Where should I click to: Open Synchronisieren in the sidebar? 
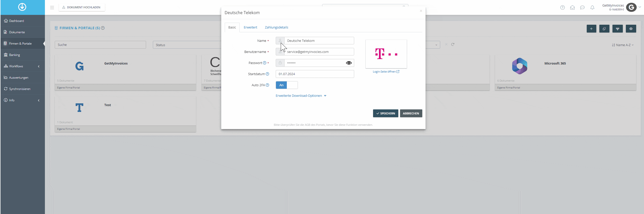pyautogui.click(x=22, y=89)
